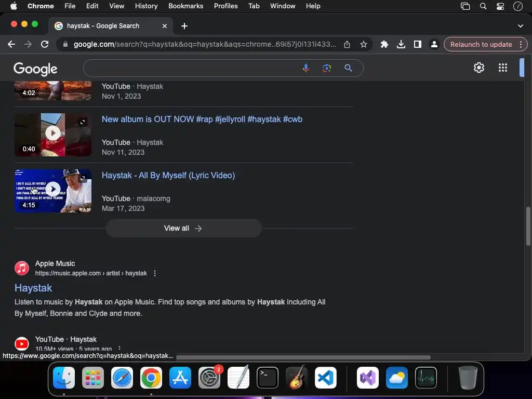Go to Google logo homepage
The image size is (532, 399).
click(x=35, y=69)
